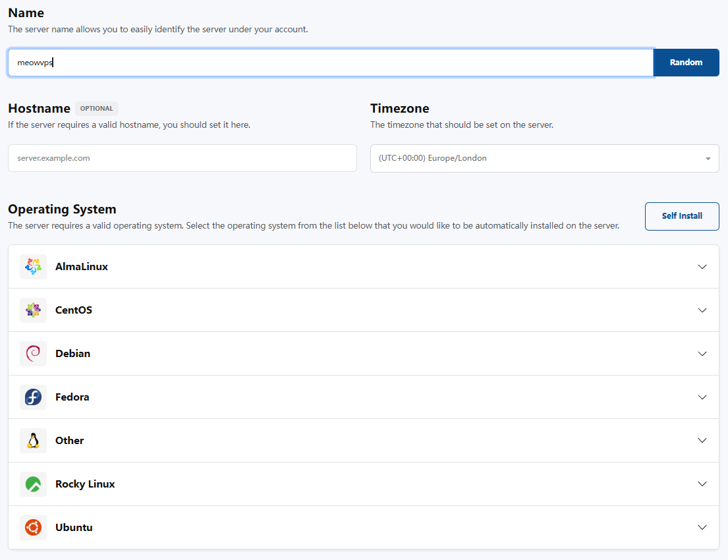The width and height of the screenshot is (728, 560).
Task: Expand the Ubuntu chevron
Action: coord(702,528)
